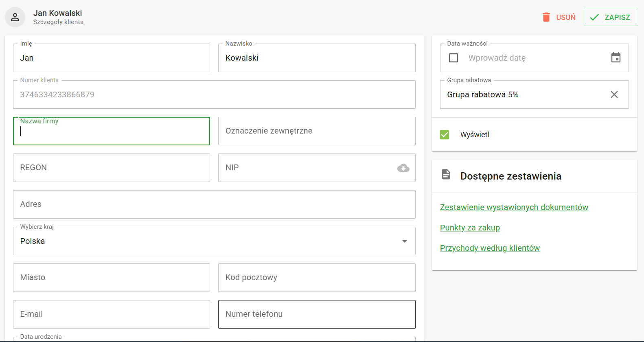Open Przychody według klientów link
Image resolution: width=644 pixels, height=342 pixels.
490,248
